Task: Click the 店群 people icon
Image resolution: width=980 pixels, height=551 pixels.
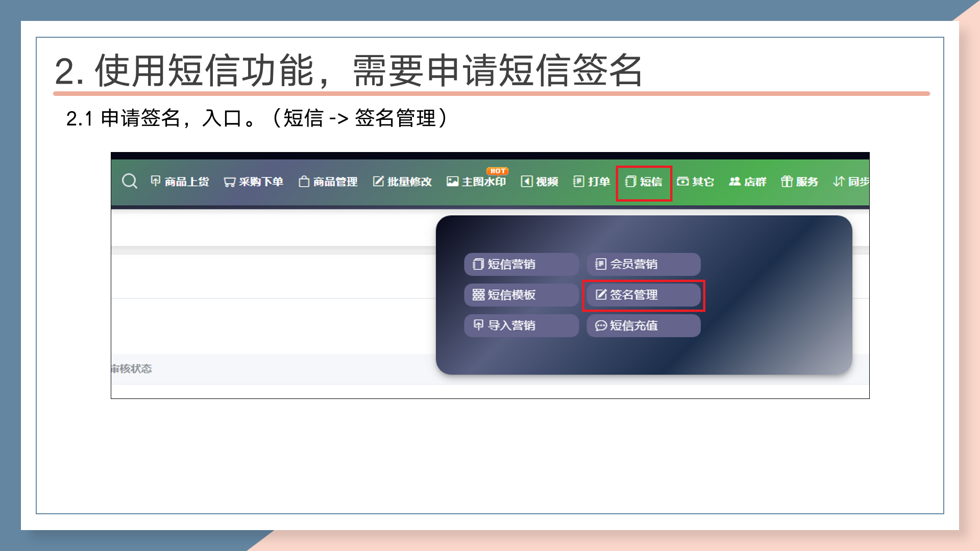Action: point(734,182)
